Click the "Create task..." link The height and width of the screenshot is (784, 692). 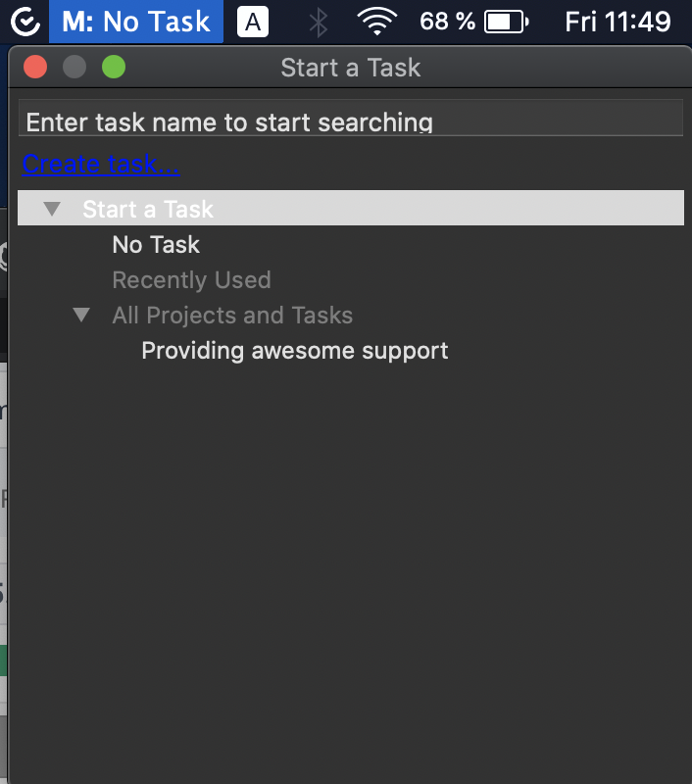99,164
